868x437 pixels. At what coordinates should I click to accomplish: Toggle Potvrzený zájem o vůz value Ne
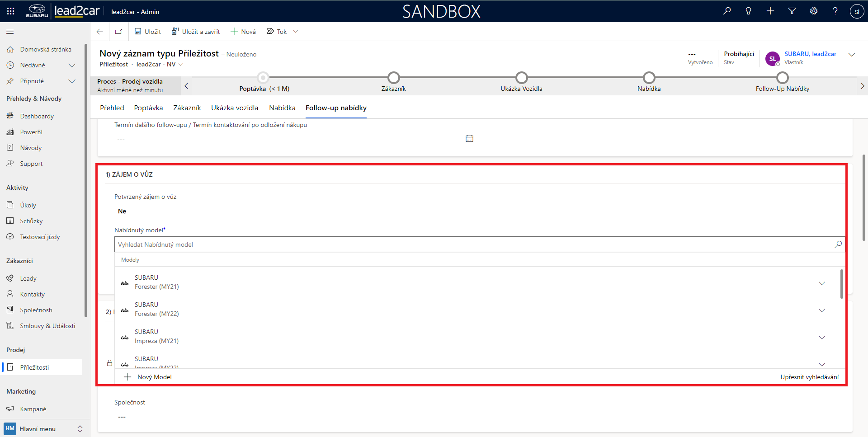pyautogui.click(x=122, y=211)
